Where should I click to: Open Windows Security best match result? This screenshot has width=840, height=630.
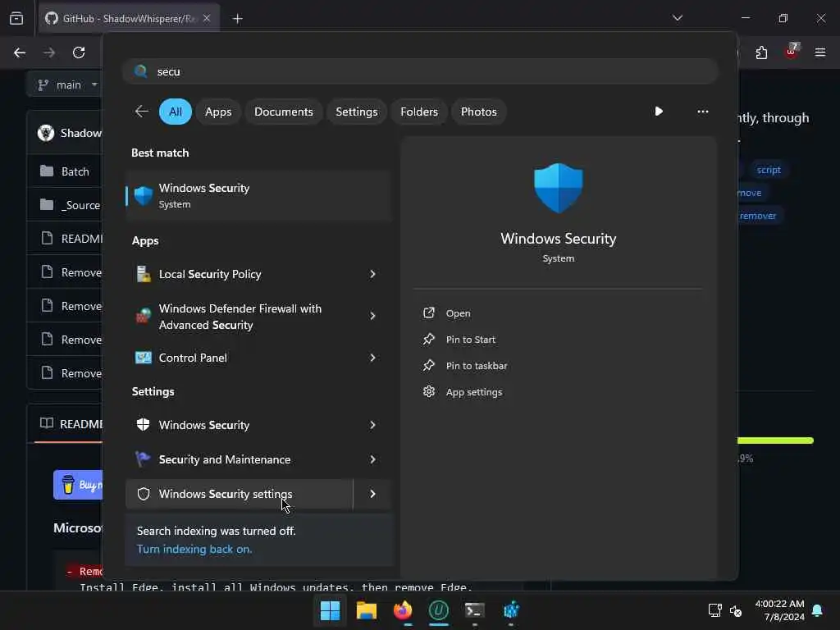click(x=258, y=195)
